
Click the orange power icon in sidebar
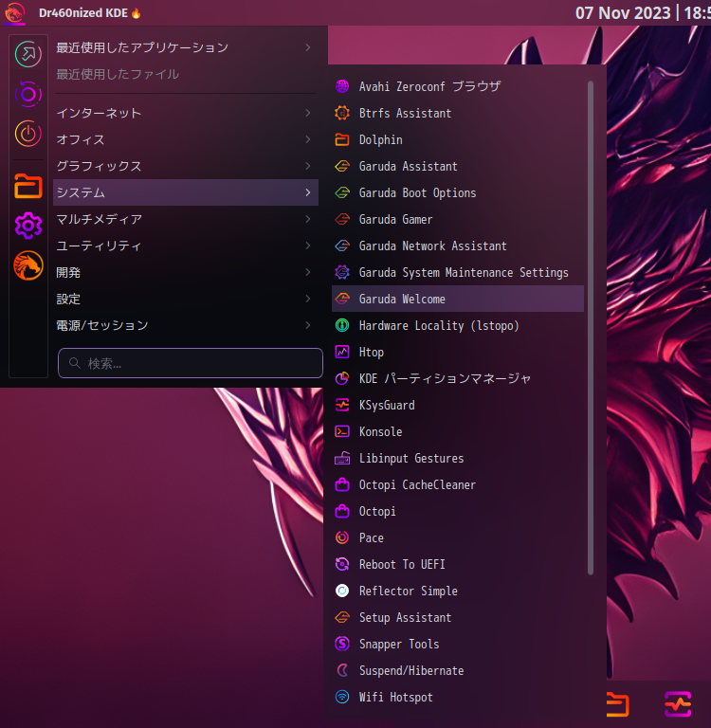[x=28, y=134]
